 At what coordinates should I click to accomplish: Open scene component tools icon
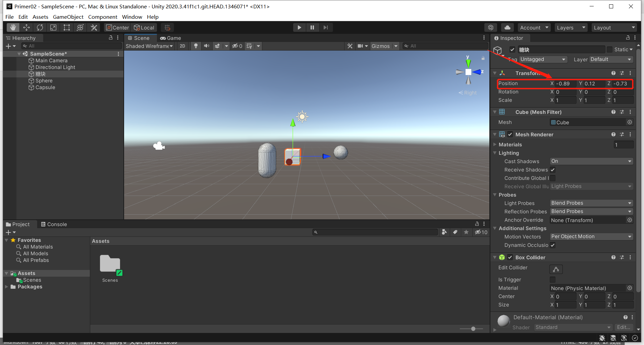[350, 46]
